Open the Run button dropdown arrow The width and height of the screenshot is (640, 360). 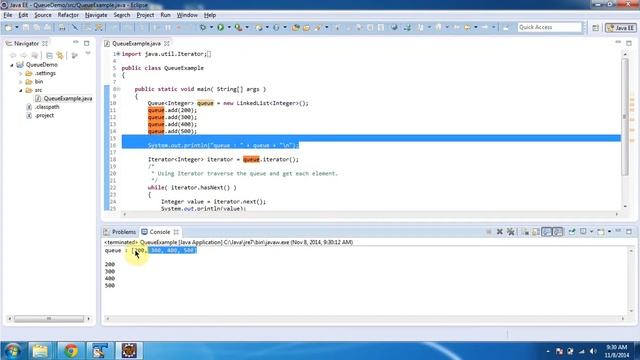[x=229, y=27]
